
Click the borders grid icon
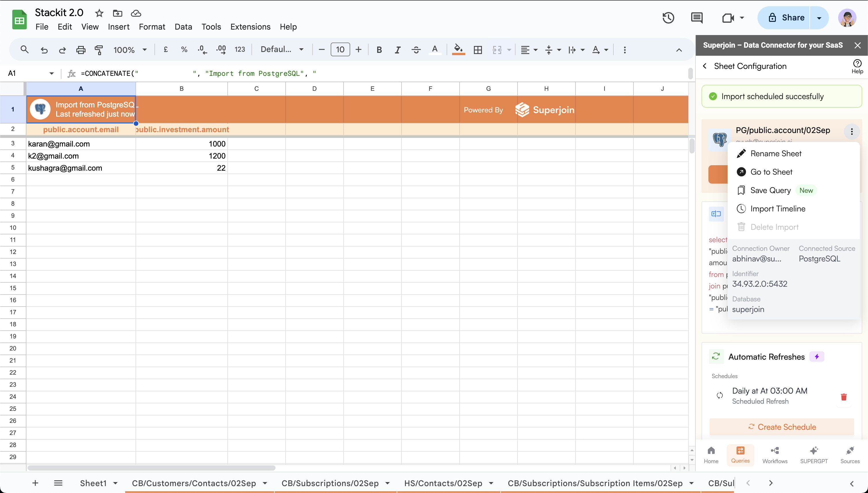(x=478, y=50)
